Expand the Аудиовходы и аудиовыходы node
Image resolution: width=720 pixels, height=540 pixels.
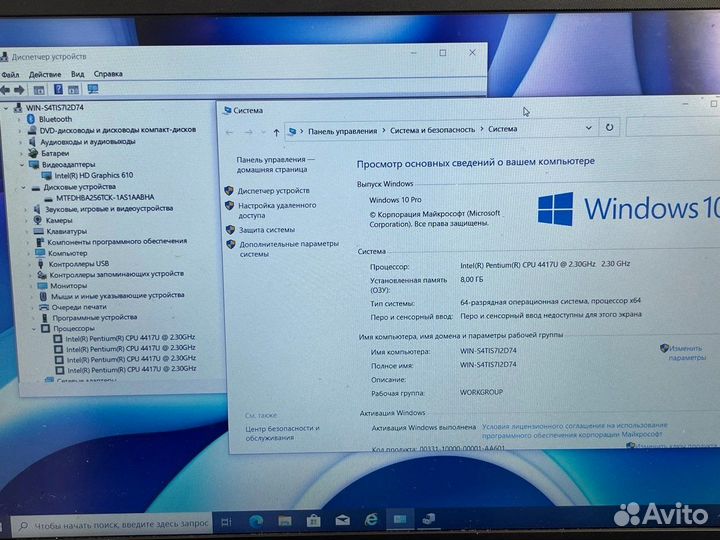[x=20, y=142]
